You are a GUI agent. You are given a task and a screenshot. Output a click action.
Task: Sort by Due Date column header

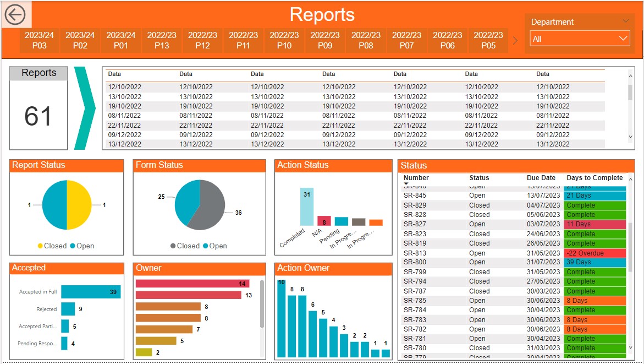pyautogui.click(x=541, y=178)
